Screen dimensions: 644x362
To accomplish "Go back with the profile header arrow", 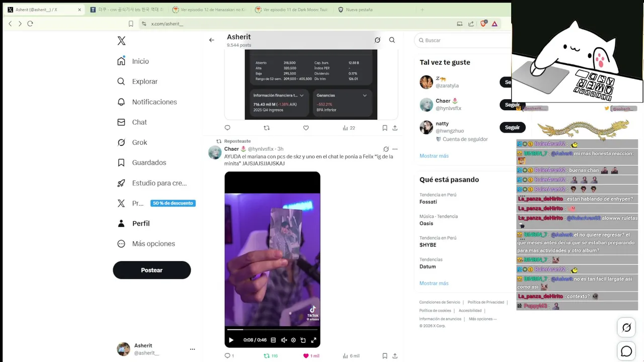I will (x=211, y=40).
